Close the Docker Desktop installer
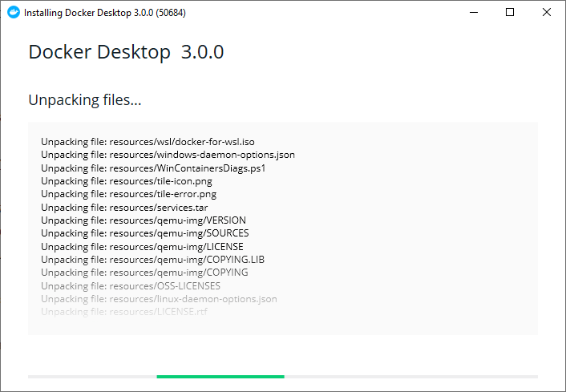 click(547, 12)
